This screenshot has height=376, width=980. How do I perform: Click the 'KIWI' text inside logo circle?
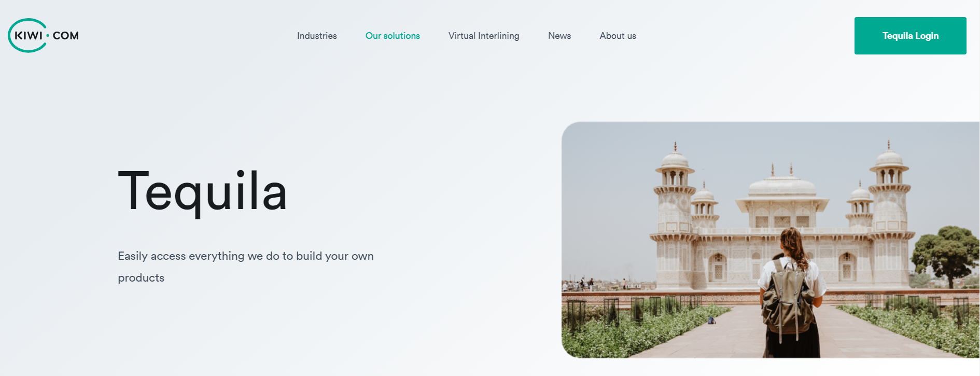(29, 36)
